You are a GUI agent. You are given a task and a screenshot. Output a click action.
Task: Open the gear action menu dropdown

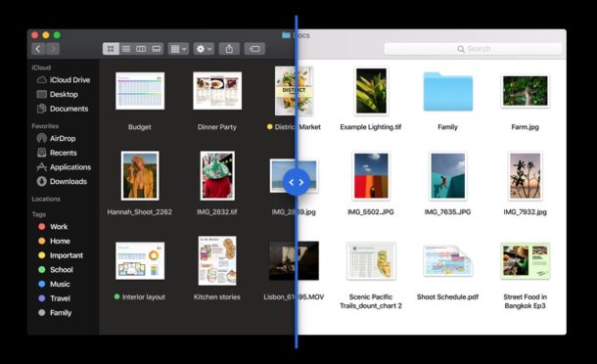click(x=204, y=49)
